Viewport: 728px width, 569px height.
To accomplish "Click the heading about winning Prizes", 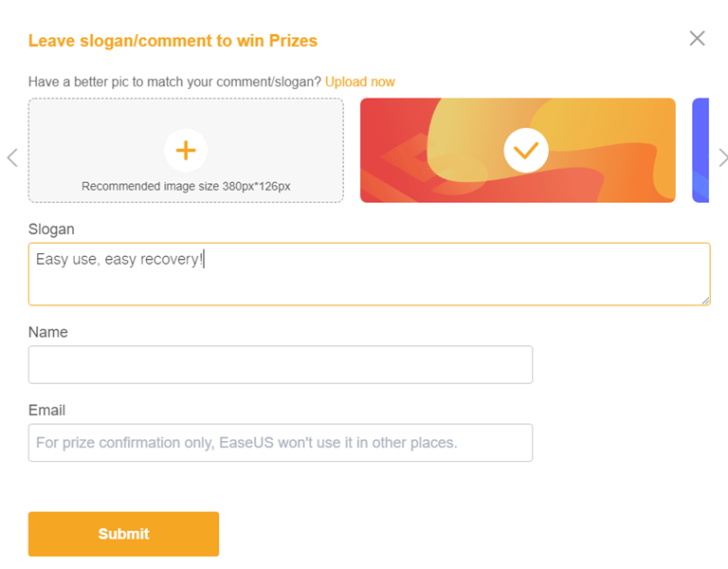I will tap(173, 41).
